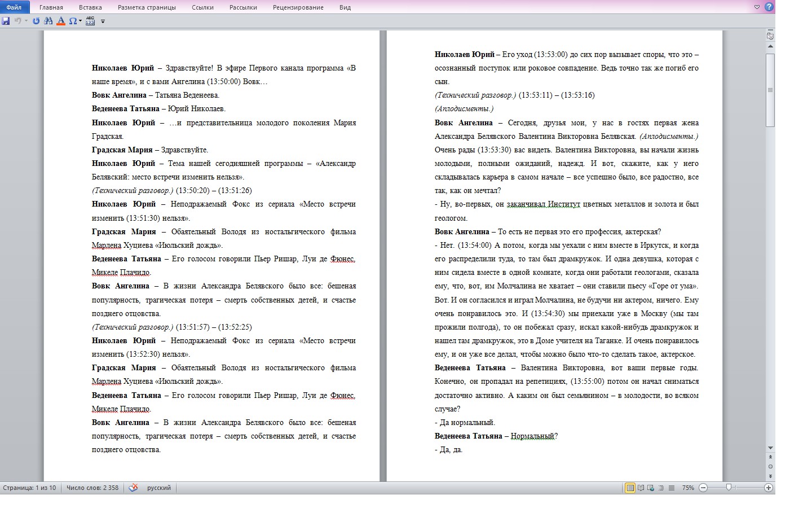
Task: Zoom in with the plus button
Action: (768, 488)
